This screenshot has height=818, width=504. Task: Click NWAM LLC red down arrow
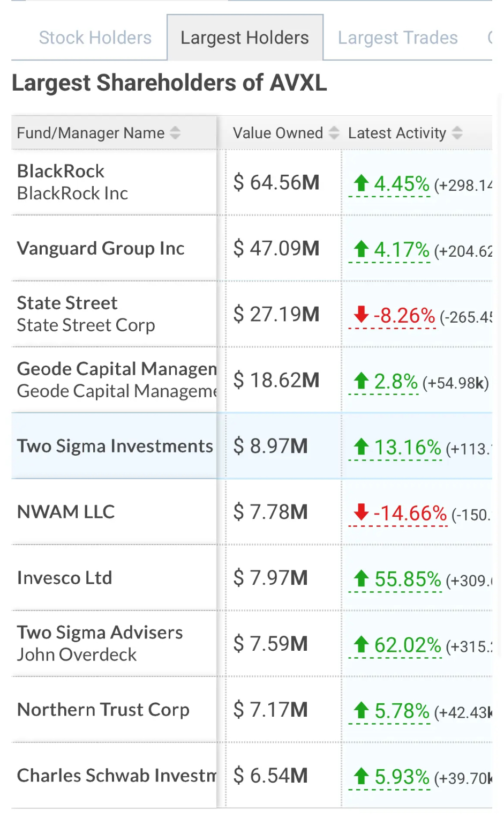362,512
